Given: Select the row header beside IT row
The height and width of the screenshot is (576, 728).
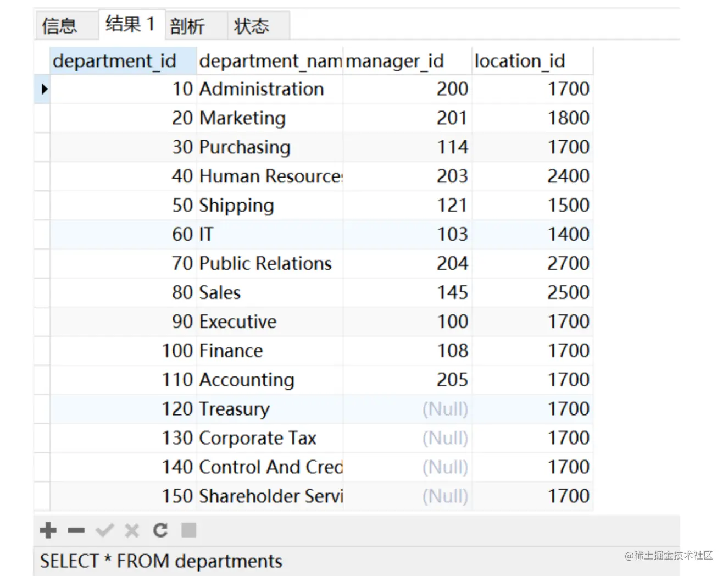Looking at the screenshot, I should pyautogui.click(x=42, y=234).
